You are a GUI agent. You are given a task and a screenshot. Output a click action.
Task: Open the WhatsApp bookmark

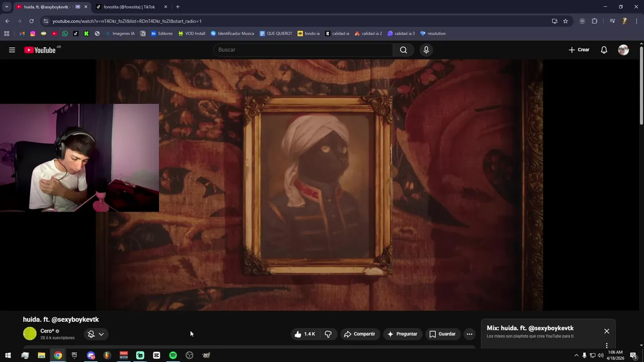point(65,34)
